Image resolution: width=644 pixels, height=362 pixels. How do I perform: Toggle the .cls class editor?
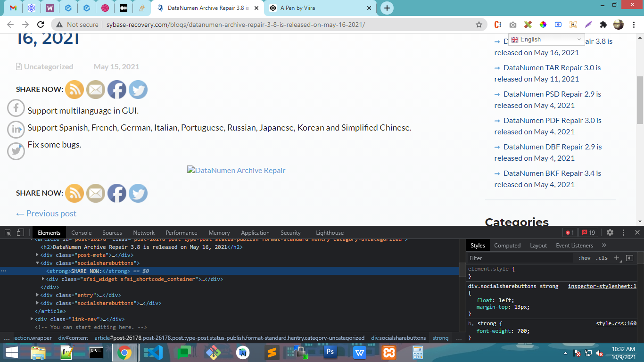pyautogui.click(x=602, y=258)
